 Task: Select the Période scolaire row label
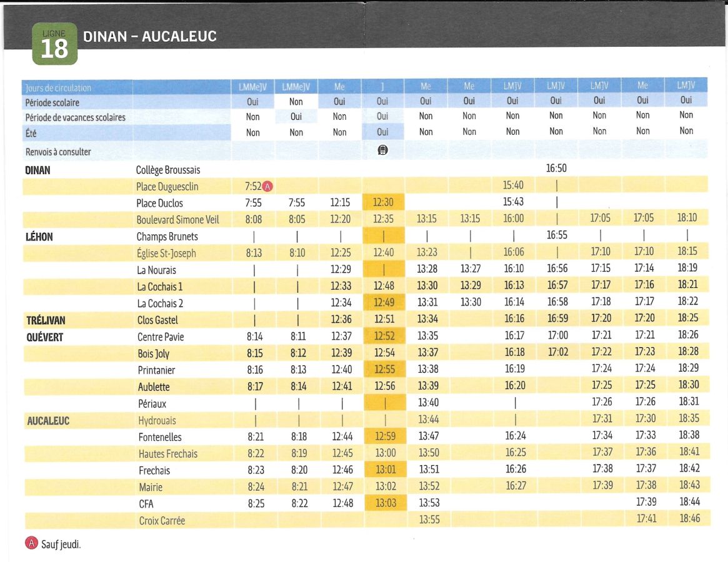point(52,102)
